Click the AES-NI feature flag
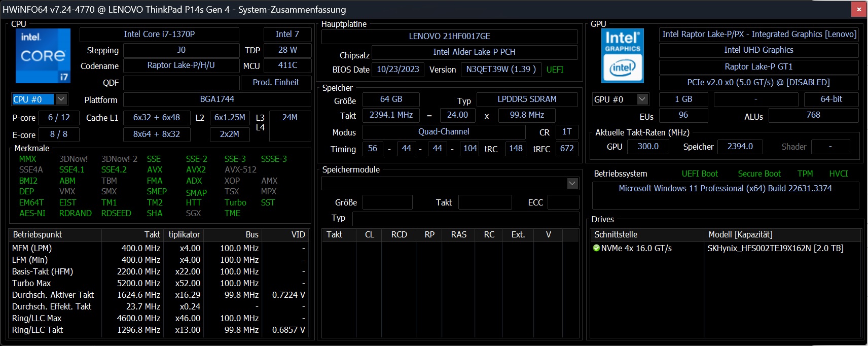Image resolution: width=868 pixels, height=346 pixels. point(32,213)
